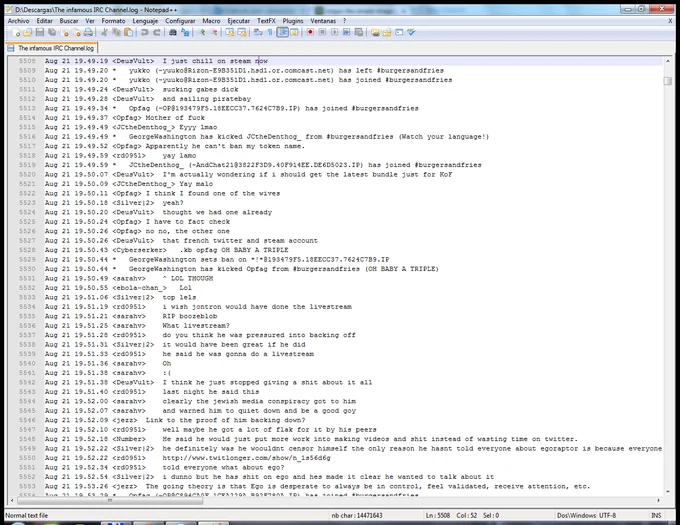Click the Open file folder icon

pyautogui.click(x=27, y=32)
